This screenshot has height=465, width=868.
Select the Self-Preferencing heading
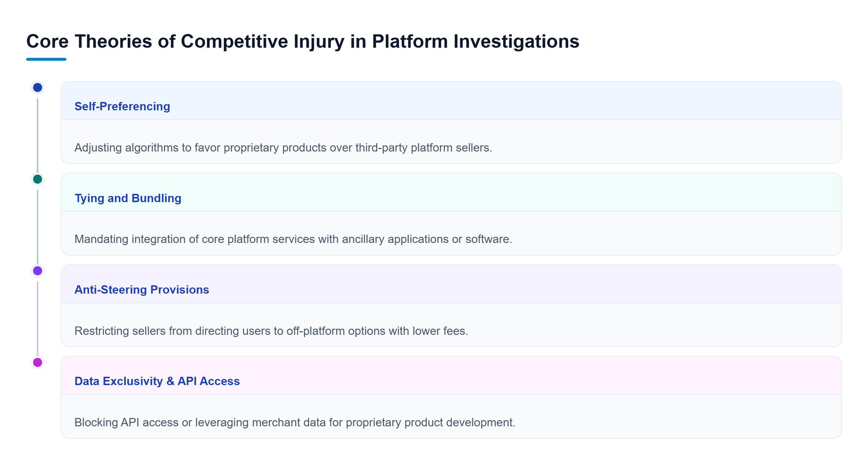(122, 106)
